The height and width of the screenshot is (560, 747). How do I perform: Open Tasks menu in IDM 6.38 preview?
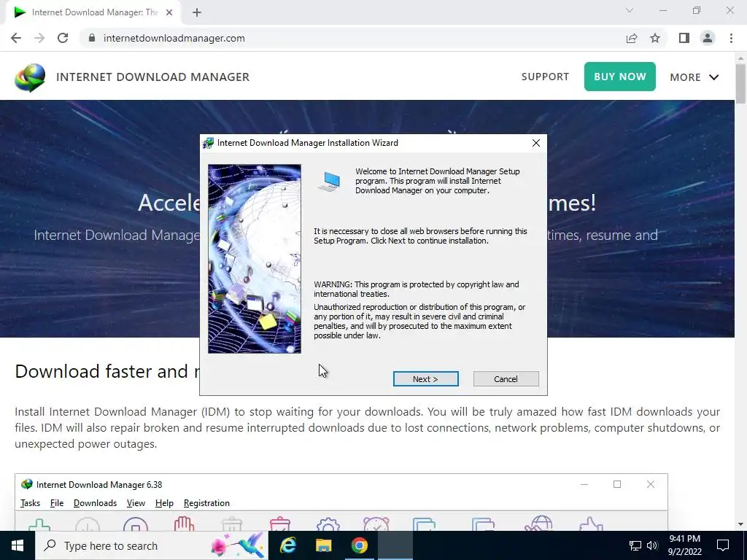pyautogui.click(x=30, y=503)
